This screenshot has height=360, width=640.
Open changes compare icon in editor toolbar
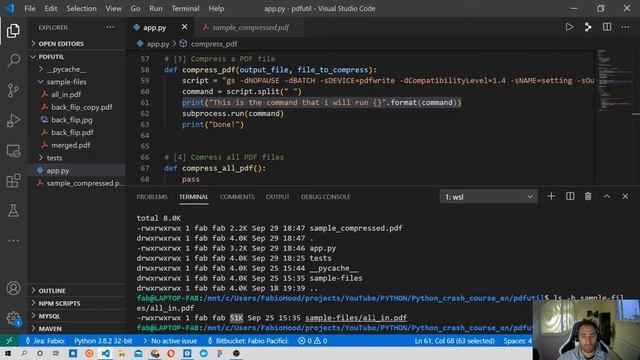588,27
